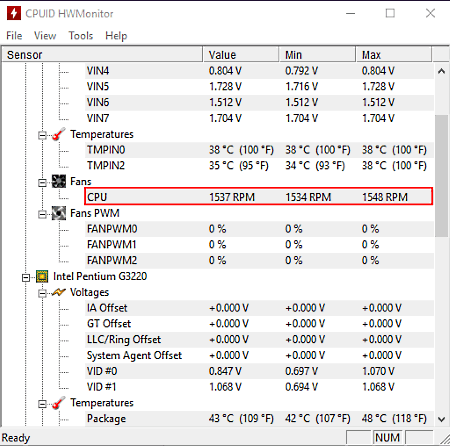This screenshot has width=450, height=446.
Task: Click the Ready status bar text
Action: coord(16,438)
